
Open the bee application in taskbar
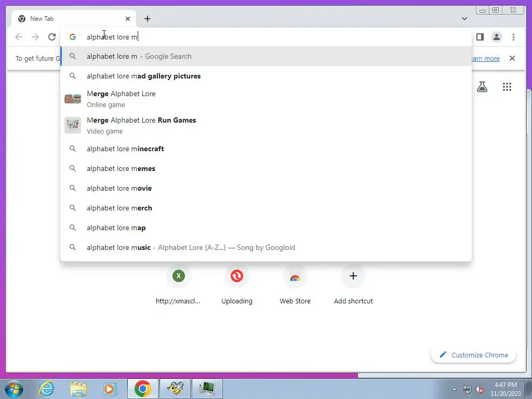pyautogui.click(x=175, y=389)
